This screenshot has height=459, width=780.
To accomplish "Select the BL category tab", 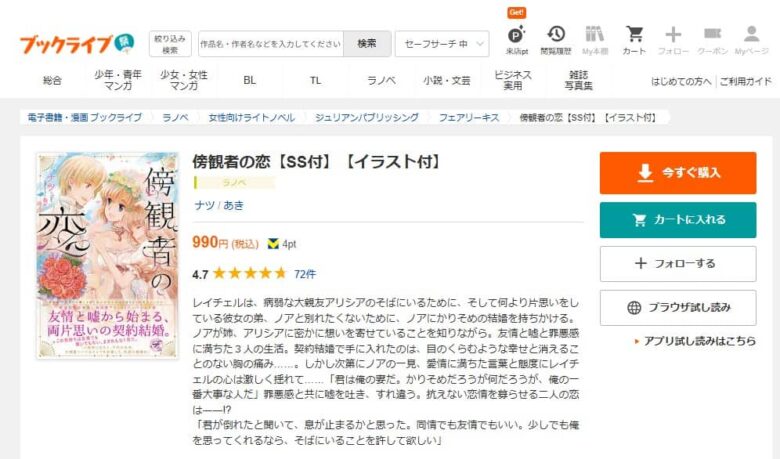I will 249,81.
